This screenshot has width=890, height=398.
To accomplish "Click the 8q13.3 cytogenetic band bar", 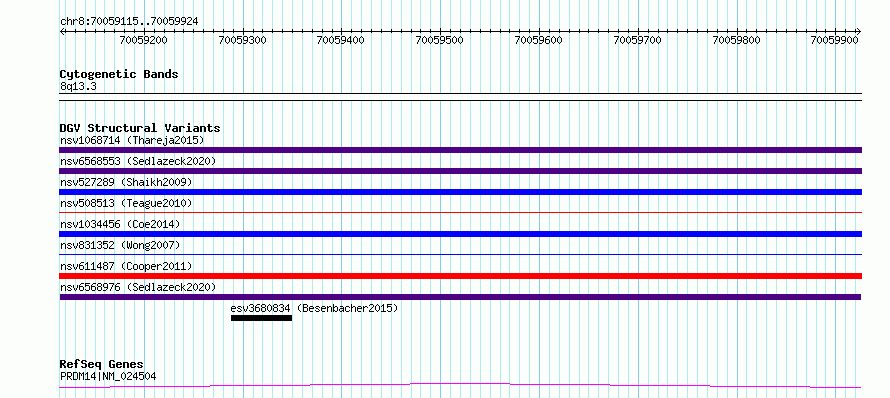I will [x=460, y=97].
